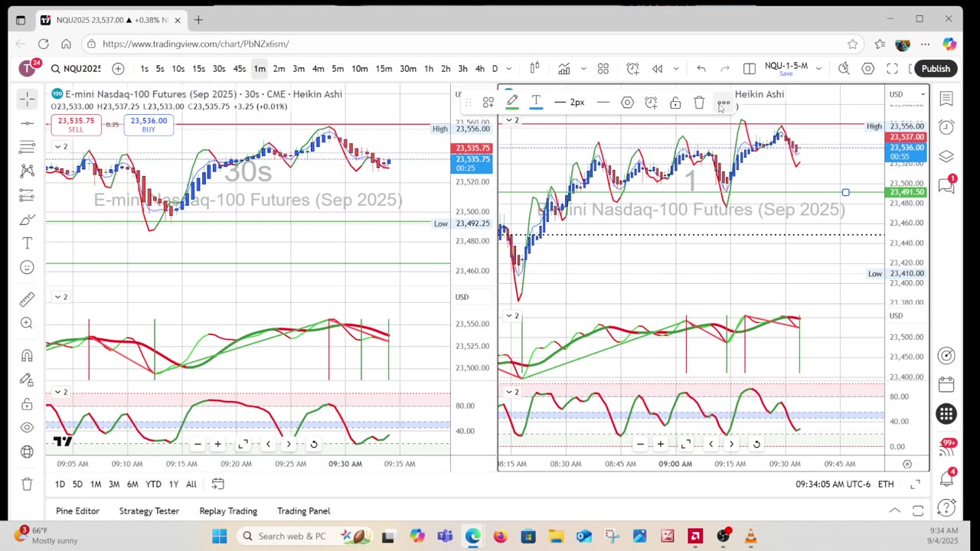Select the crosshair cursor tool

[27, 99]
